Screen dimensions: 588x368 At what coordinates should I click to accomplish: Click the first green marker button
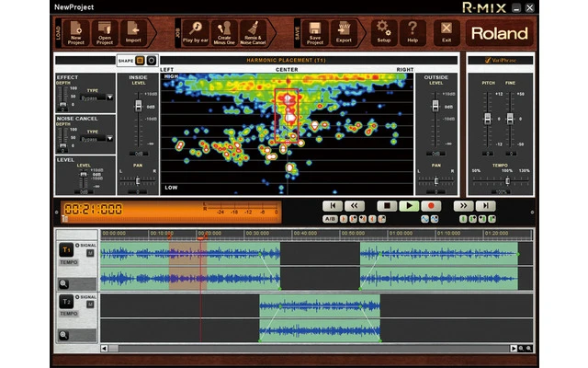[463, 219]
